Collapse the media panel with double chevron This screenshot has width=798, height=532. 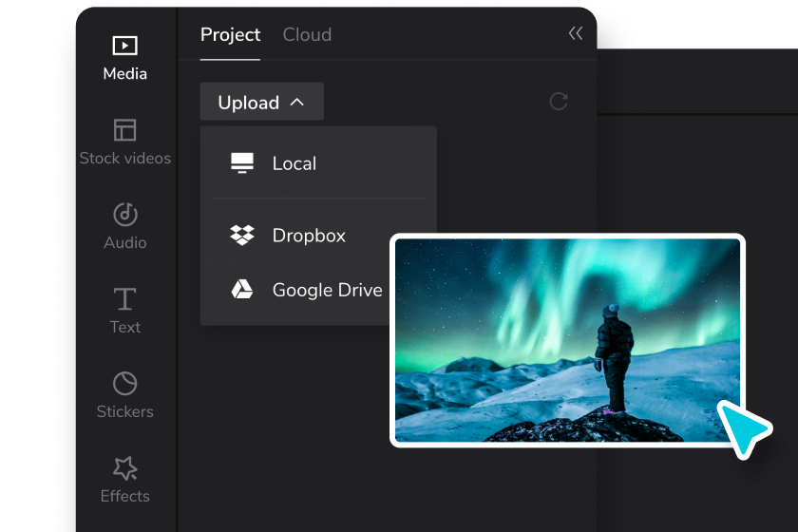point(576,33)
